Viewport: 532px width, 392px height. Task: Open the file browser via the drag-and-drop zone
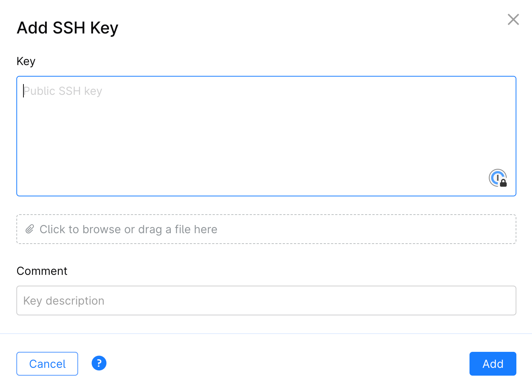point(266,229)
